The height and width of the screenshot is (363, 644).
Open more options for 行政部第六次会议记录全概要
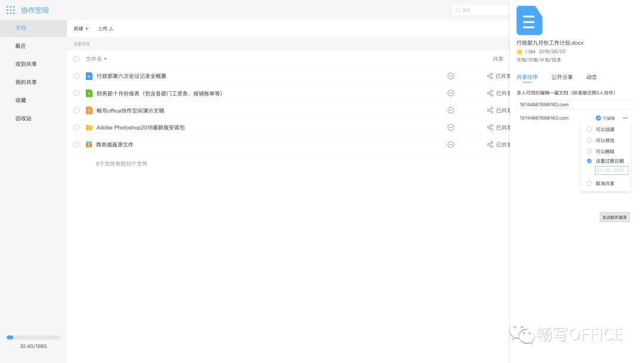(x=451, y=76)
